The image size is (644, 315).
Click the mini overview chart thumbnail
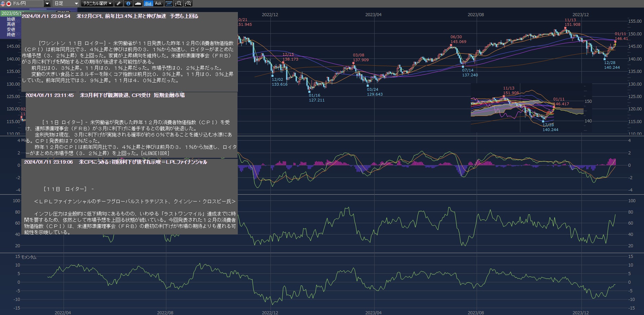coord(527,108)
